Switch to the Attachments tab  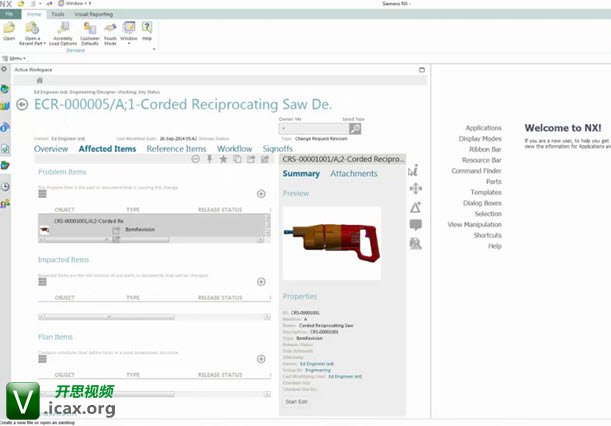(354, 174)
